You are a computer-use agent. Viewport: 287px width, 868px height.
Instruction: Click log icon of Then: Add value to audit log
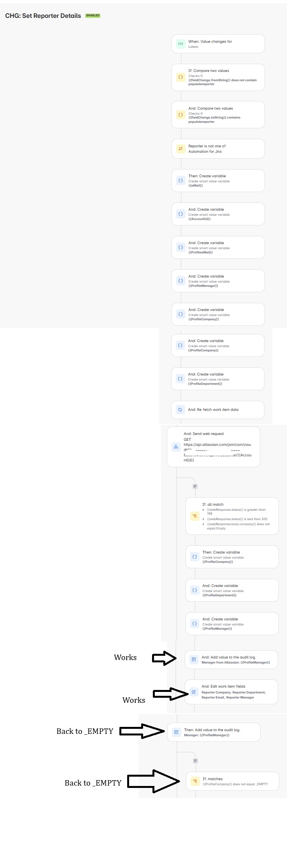coord(176,732)
